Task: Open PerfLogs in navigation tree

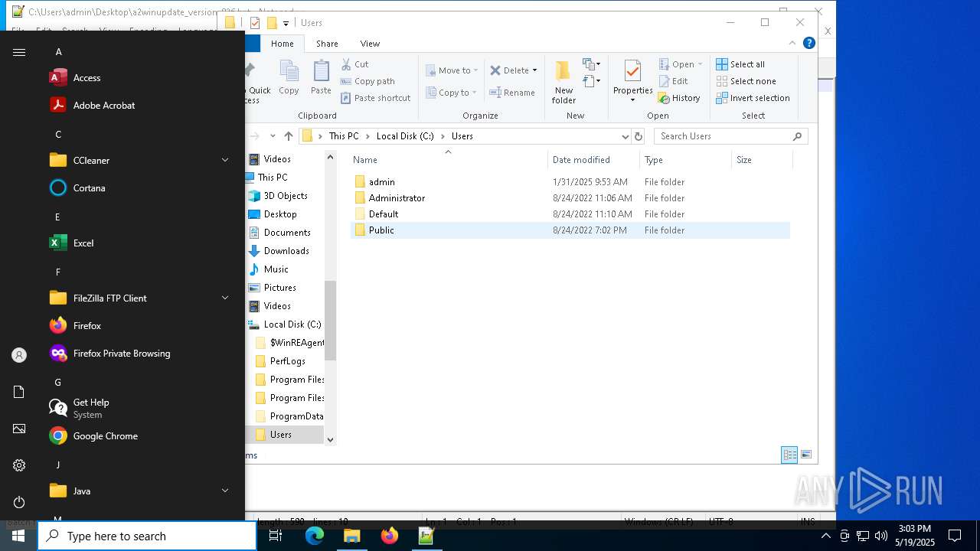Action: [287, 361]
